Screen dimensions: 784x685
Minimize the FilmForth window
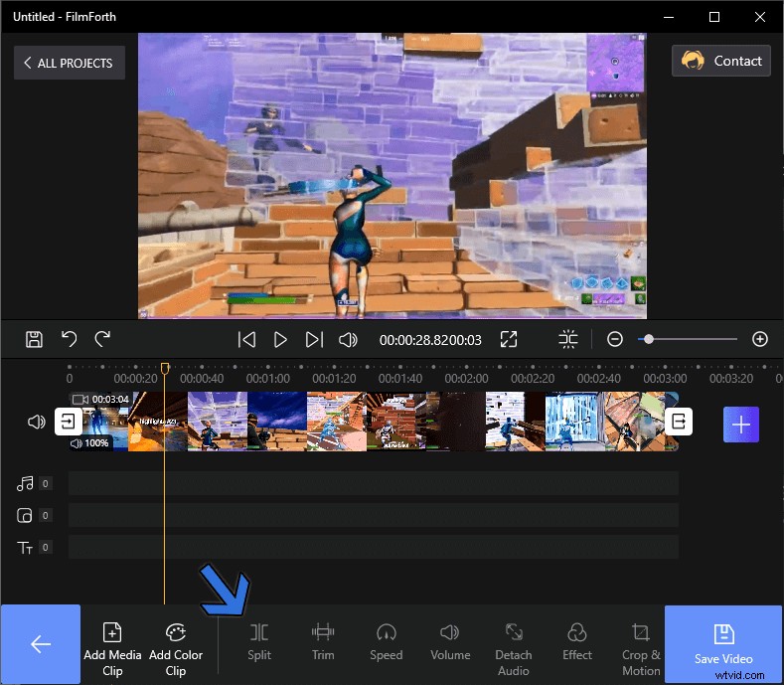point(669,17)
